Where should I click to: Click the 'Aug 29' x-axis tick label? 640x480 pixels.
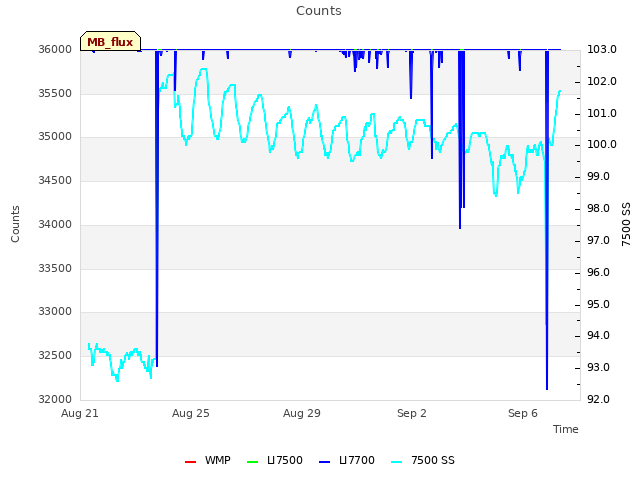click(302, 413)
